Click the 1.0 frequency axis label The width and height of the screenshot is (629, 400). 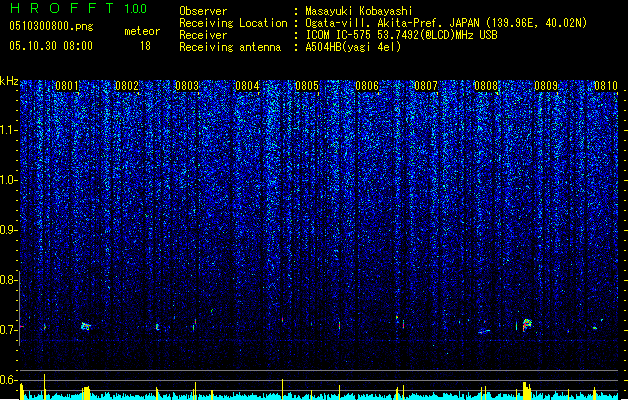pyautogui.click(x=8, y=180)
